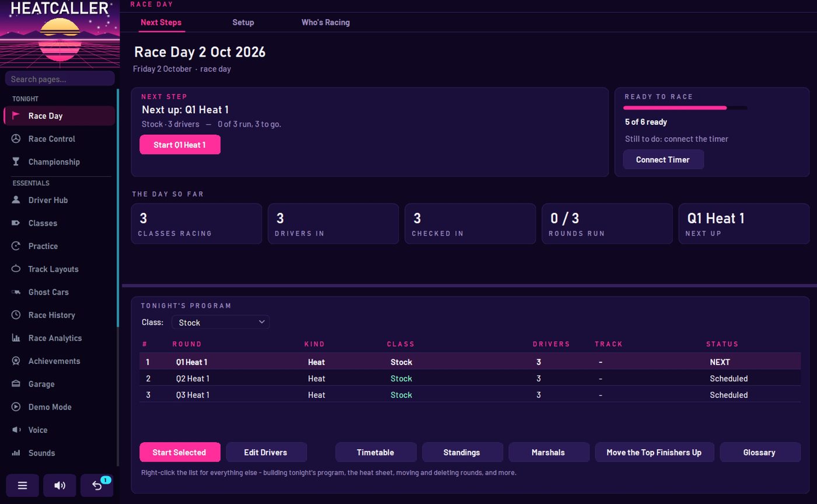Open Race Day flag icon in sidebar

[16, 116]
